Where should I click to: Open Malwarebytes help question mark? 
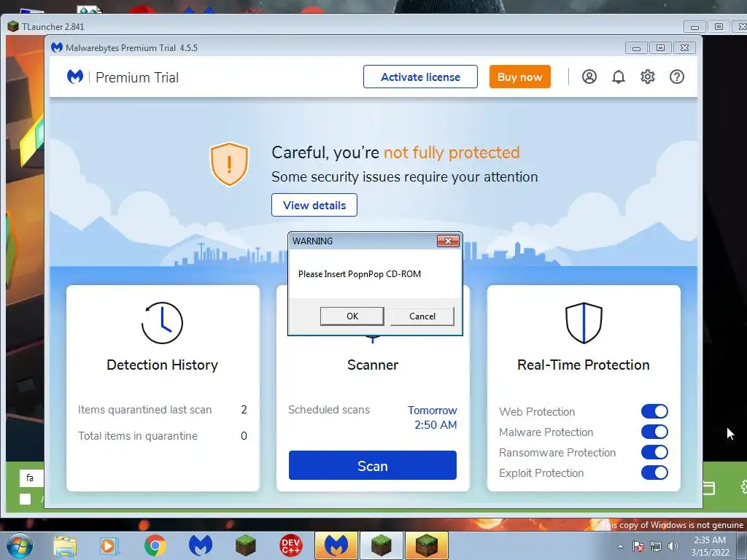tap(676, 77)
